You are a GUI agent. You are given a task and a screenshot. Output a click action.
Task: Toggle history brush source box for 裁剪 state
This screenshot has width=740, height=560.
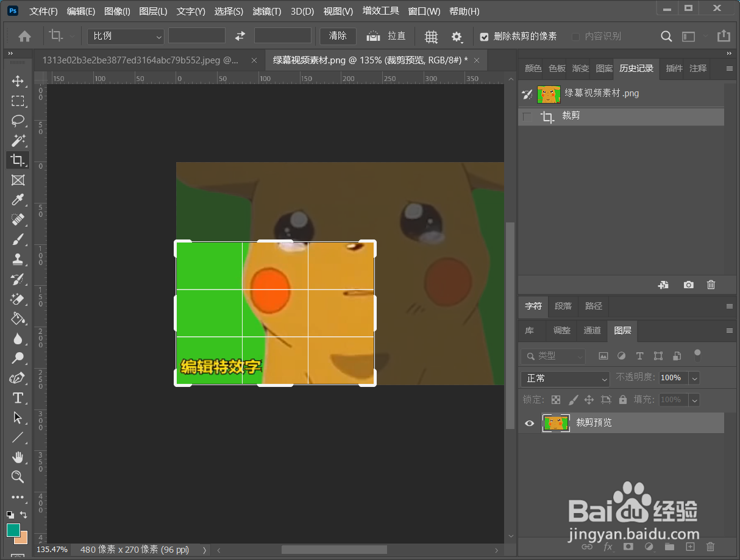[x=527, y=116]
